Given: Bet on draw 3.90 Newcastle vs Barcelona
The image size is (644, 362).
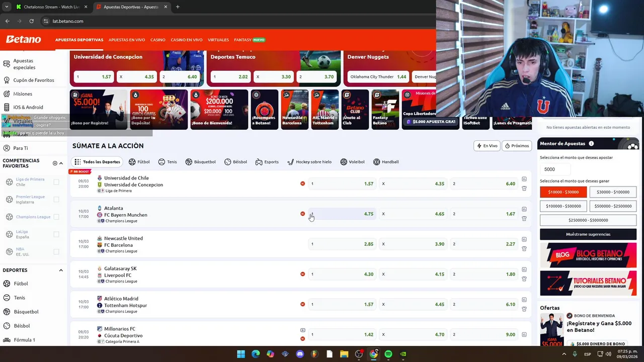Looking at the screenshot, I should [x=413, y=244].
